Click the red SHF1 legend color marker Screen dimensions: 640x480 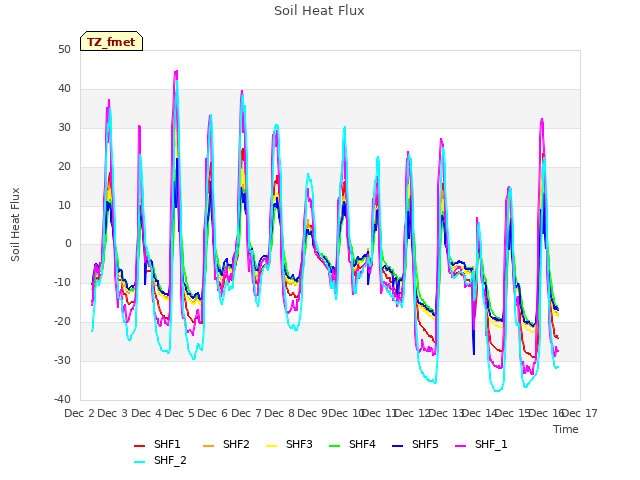[140, 446]
